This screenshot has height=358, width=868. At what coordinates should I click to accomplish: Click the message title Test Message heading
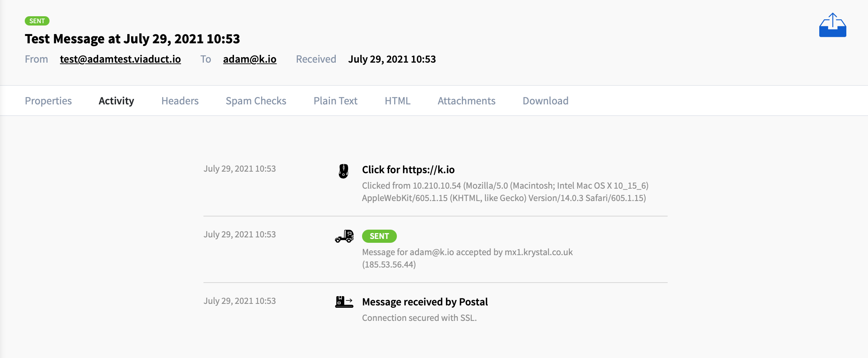click(x=132, y=39)
